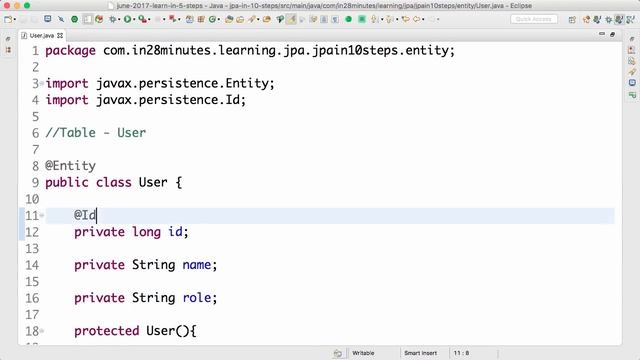Viewport: 640px width, 360px height.
Task: Click the New Java Class green C icon
Action: 212,19
